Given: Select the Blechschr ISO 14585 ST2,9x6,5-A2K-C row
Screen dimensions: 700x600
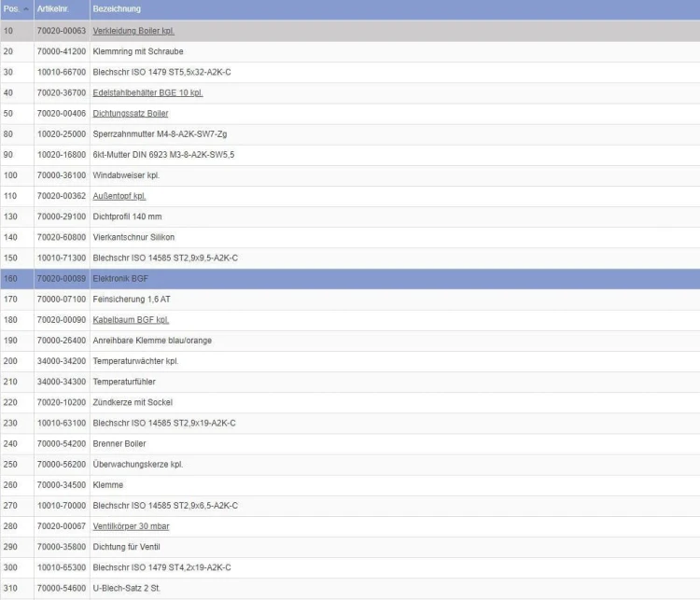Looking at the screenshot, I should pyautogui.click(x=350, y=506).
